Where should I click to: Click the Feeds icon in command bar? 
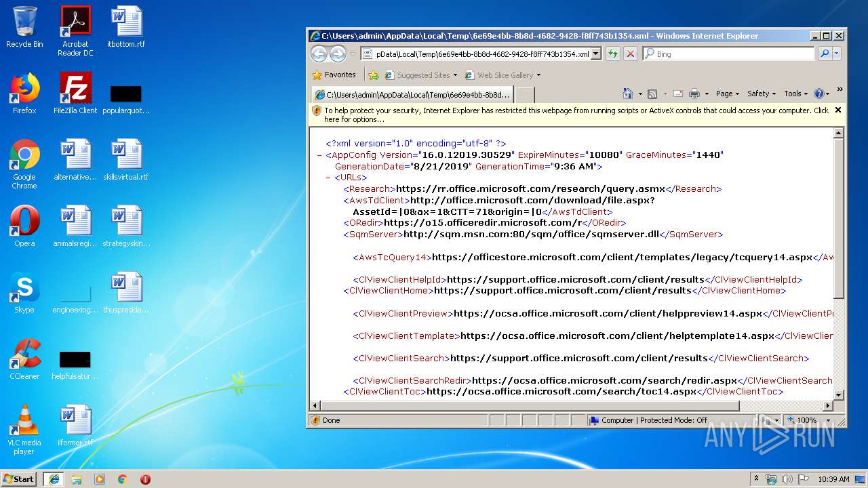652,94
